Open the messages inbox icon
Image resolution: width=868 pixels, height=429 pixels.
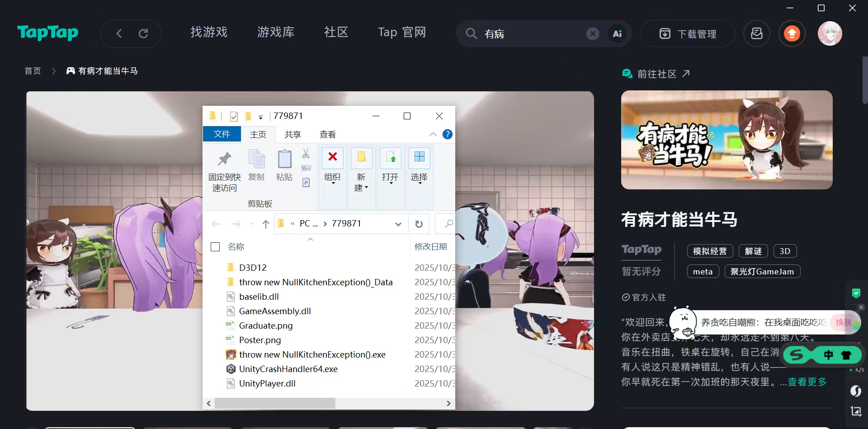click(x=756, y=33)
